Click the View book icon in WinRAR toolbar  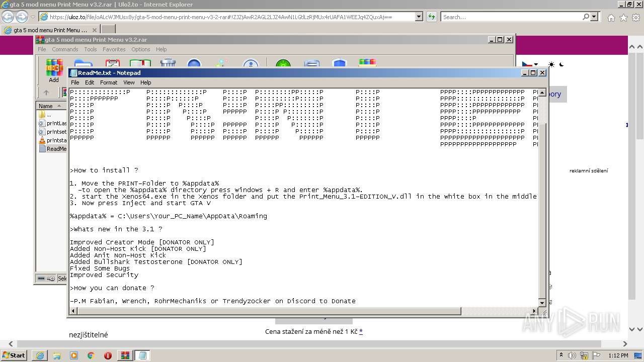pyautogui.click(x=140, y=63)
